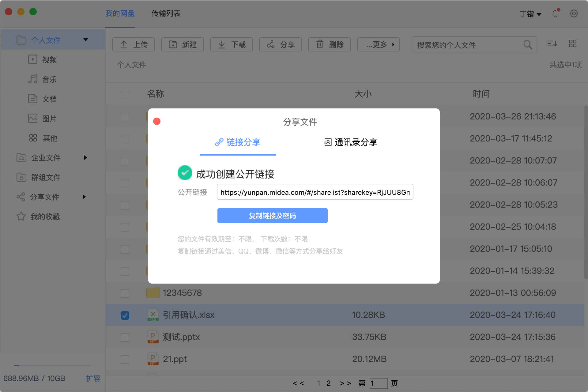Check the row dated 2020-02-28 10:07:07
588x392 pixels.
pos(125,161)
